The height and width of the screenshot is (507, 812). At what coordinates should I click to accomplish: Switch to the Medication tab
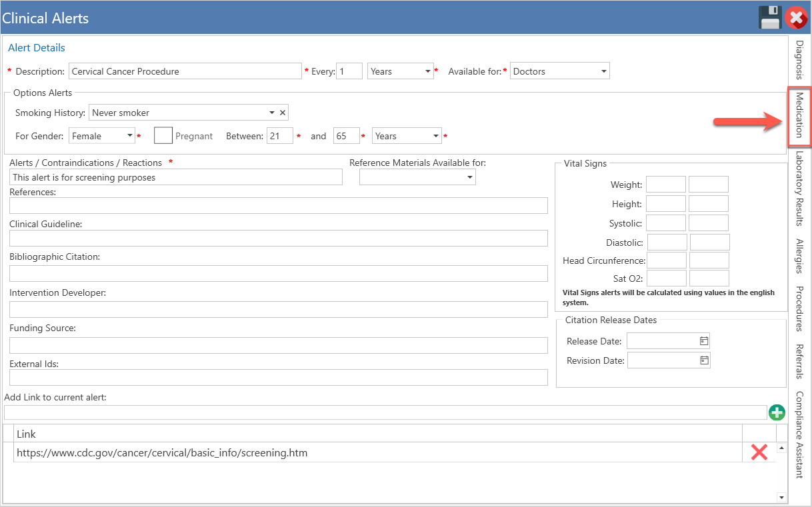[x=799, y=116]
